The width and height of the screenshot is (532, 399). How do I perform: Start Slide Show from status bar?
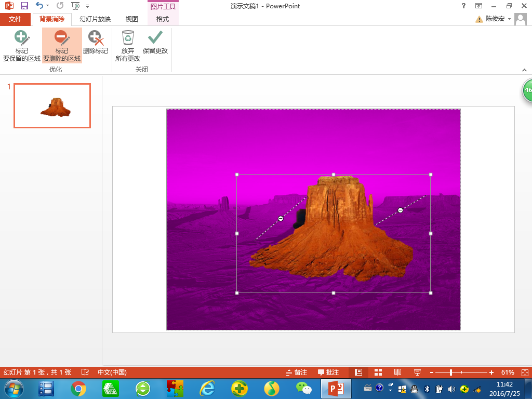[417, 372]
